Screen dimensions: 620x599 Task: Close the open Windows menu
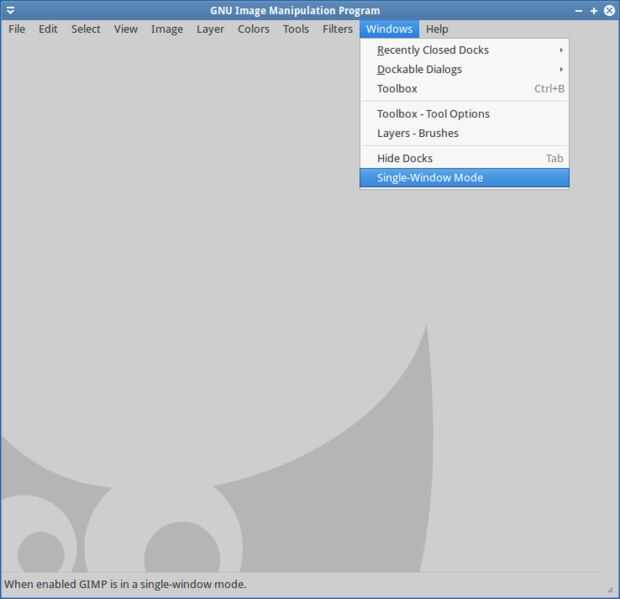(x=389, y=29)
